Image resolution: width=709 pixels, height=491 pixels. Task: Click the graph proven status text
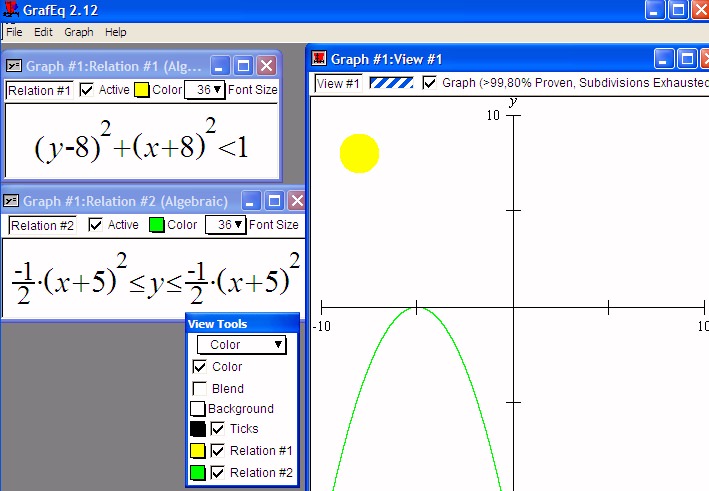pos(575,83)
